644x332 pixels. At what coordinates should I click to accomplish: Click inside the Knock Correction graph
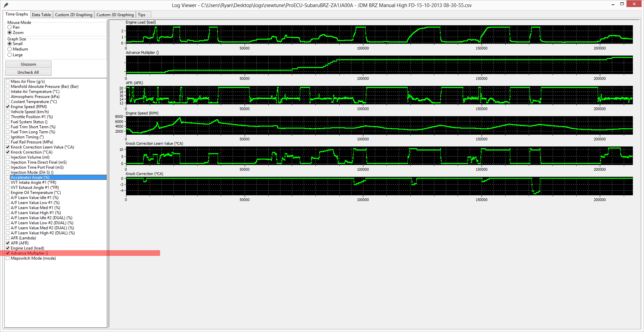pyautogui.click(x=379, y=186)
